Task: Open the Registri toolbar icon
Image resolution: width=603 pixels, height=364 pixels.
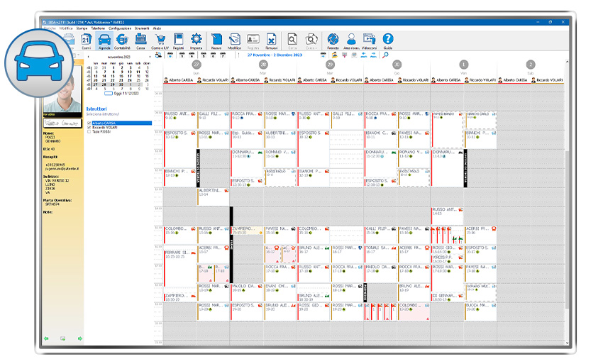Action: [178, 40]
